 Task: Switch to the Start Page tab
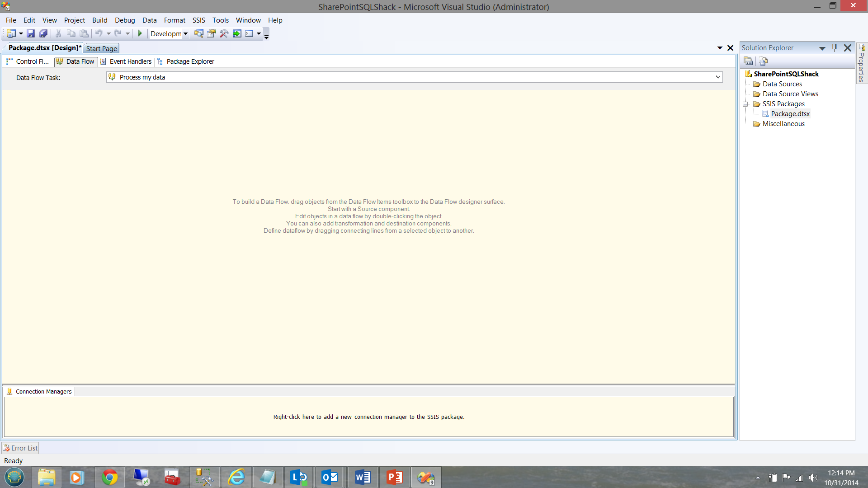click(101, 48)
